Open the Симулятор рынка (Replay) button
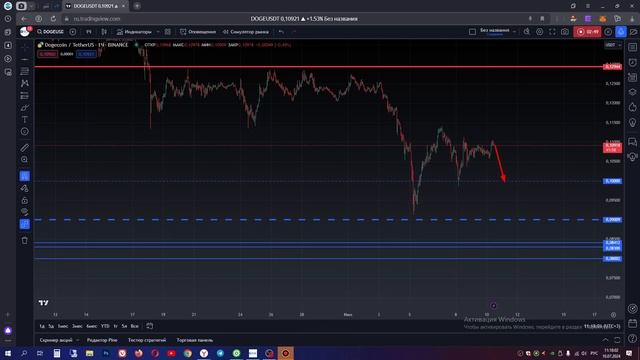Screen dimensions: 640x360 coord(246,32)
